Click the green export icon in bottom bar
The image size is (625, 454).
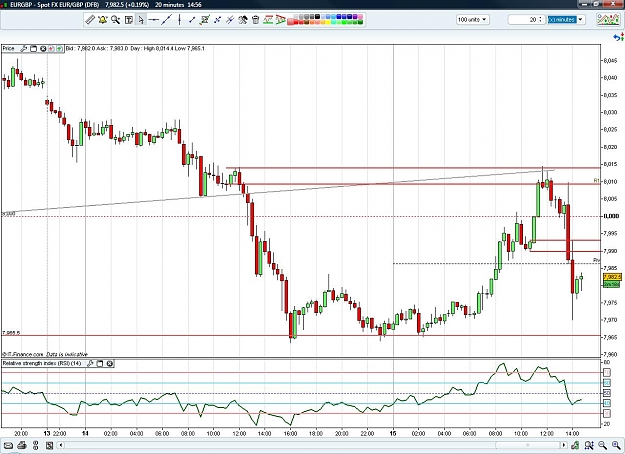[x=575, y=445]
